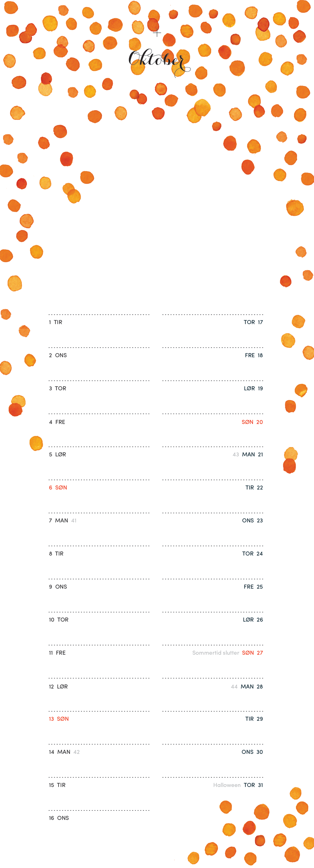Select the TOR 17 date entry
This screenshot has width=314, height=868.
(x=253, y=322)
